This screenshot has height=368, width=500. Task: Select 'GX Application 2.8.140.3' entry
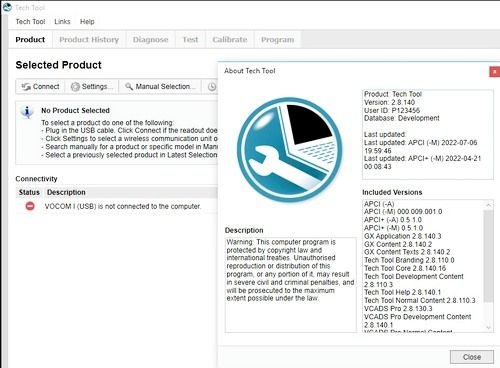point(402,236)
